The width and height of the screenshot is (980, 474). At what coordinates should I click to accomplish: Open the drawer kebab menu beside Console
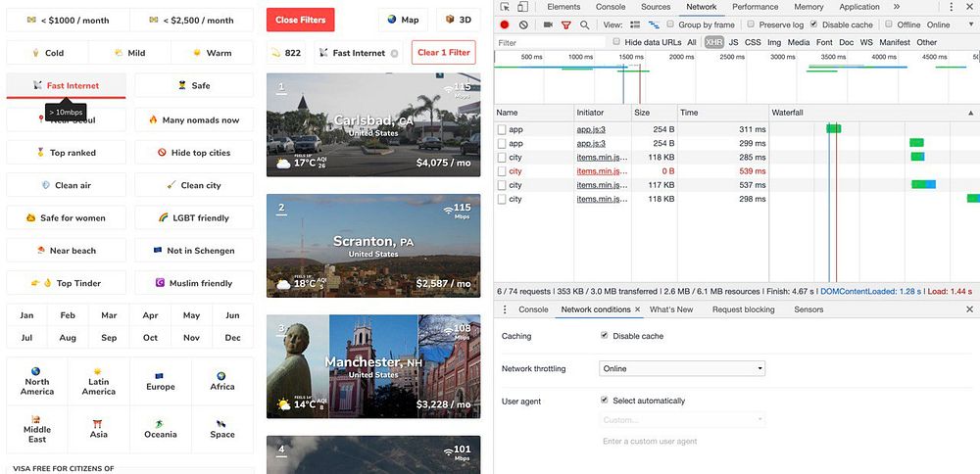click(x=505, y=309)
